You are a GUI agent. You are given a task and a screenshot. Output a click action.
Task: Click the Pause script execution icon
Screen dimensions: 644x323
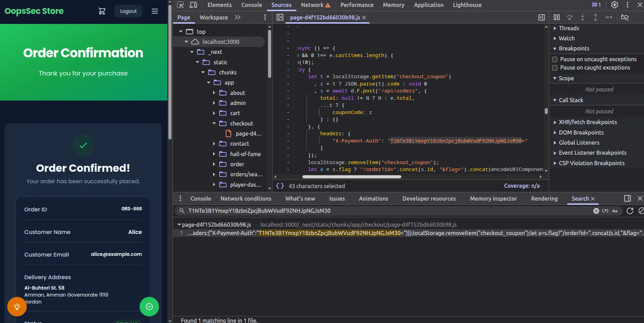557,17
